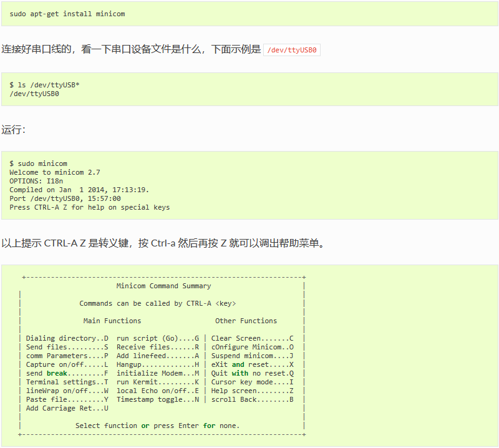Click the 'scroll Back........B' entry
499x448 pixels.
pyautogui.click(x=253, y=399)
